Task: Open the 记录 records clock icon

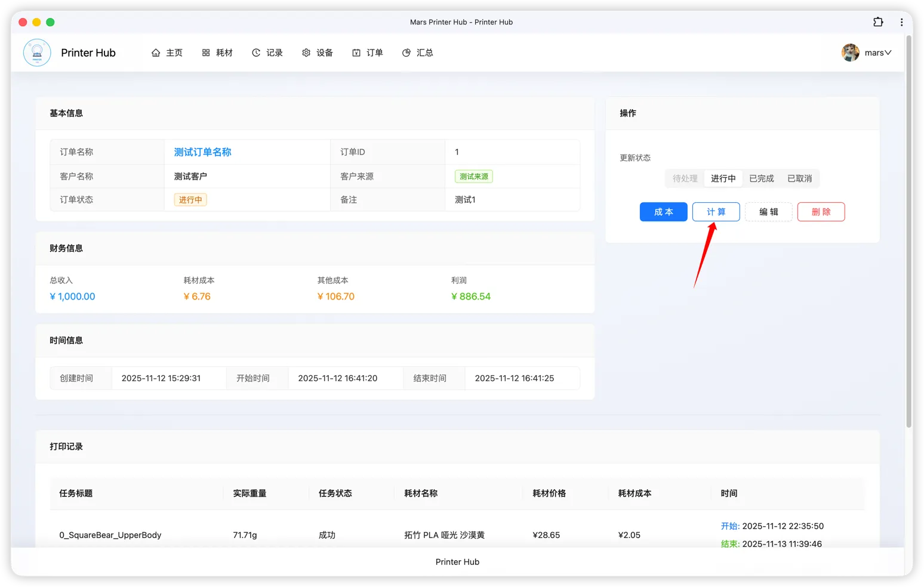Action: (257, 52)
